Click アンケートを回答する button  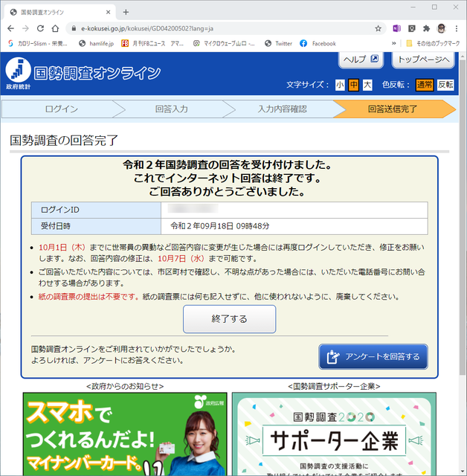click(373, 356)
